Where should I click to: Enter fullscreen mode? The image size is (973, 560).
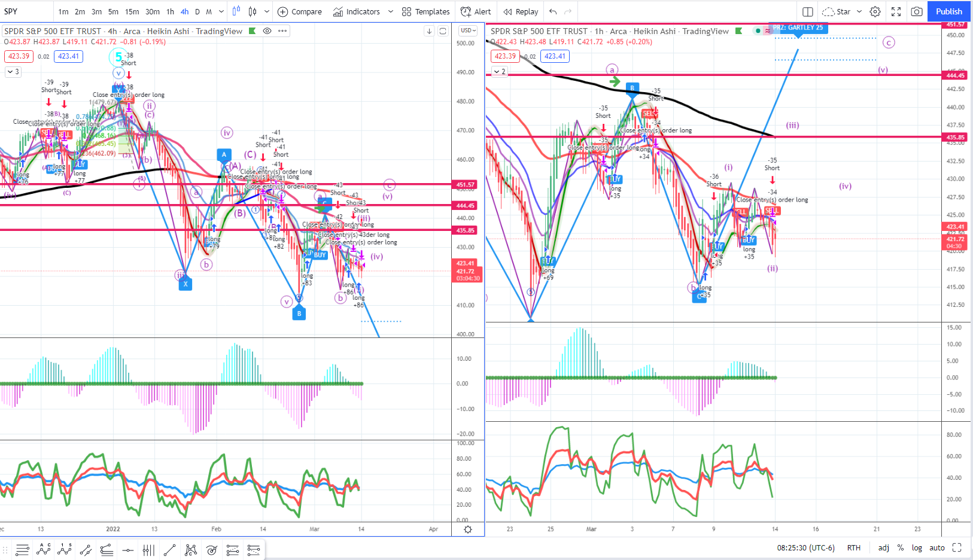click(x=896, y=11)
